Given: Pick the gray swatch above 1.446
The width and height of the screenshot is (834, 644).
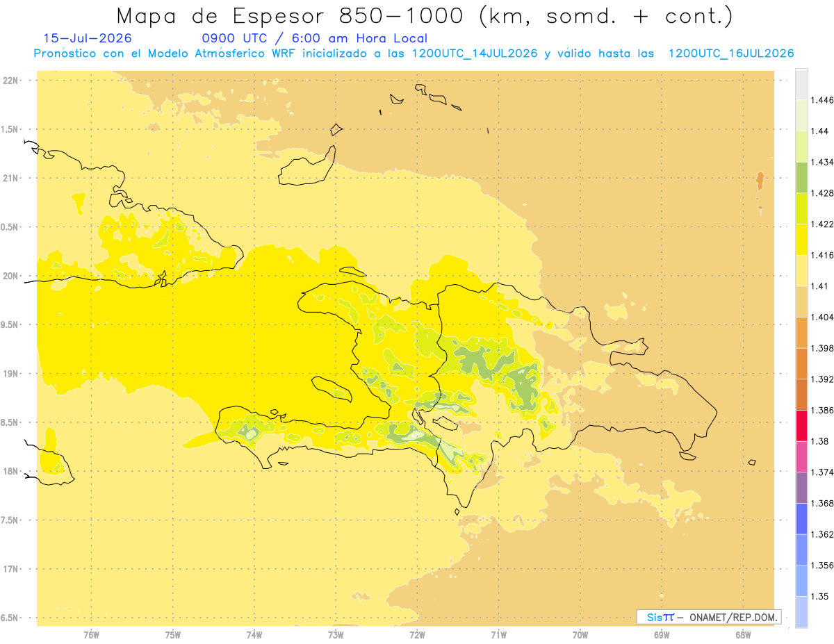Looking at the screenshot, I should tap(801, 85).
